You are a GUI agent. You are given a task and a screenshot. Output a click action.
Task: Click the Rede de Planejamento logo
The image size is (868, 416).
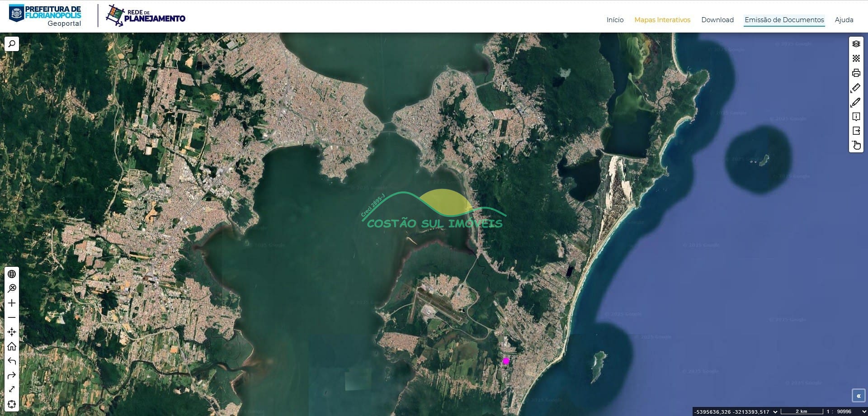click(x=146, y=15)
